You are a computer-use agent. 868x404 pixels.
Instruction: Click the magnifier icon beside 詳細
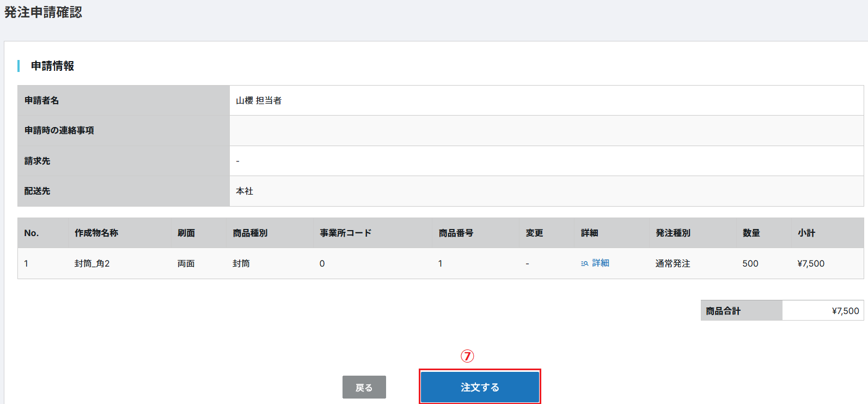point(584,263)
